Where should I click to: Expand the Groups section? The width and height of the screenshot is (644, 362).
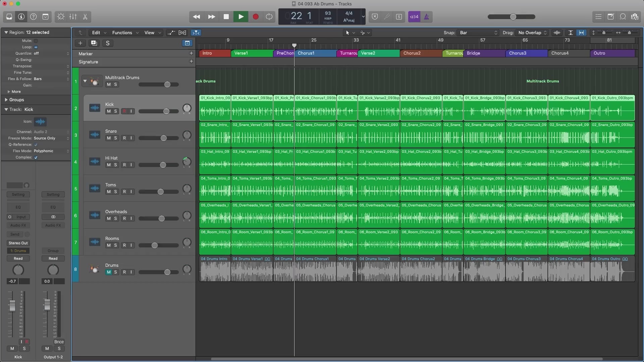(6, 100)
